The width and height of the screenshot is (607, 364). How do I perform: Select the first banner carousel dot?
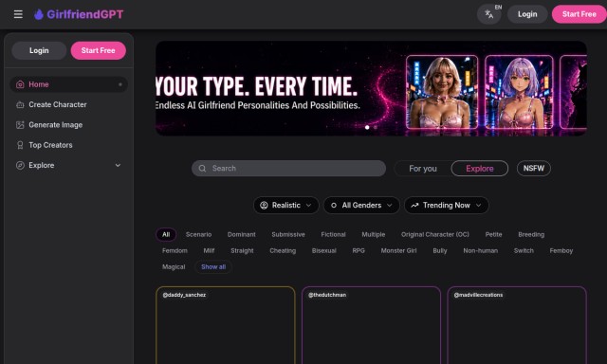pyautogui.click(x=367, y=127)
